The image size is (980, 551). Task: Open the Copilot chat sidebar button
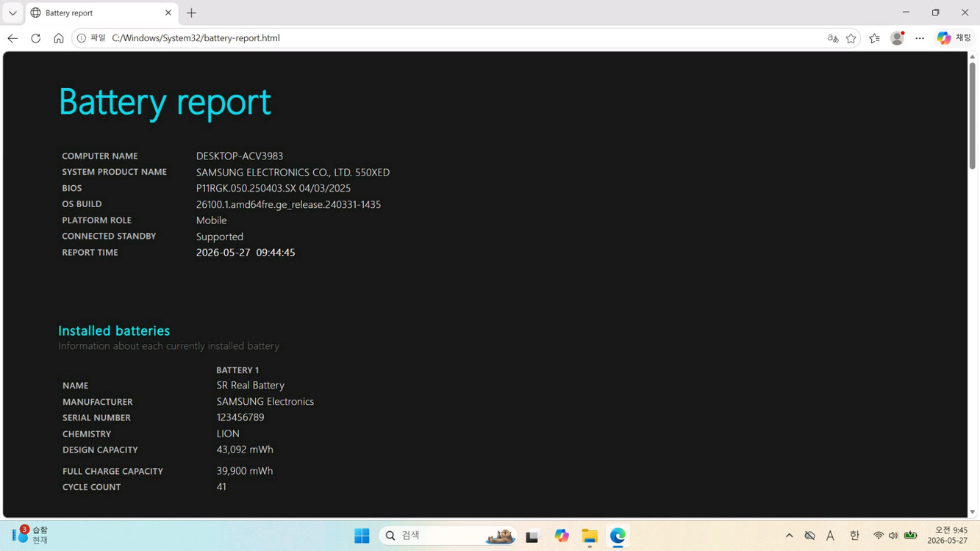tap(954, 38)
